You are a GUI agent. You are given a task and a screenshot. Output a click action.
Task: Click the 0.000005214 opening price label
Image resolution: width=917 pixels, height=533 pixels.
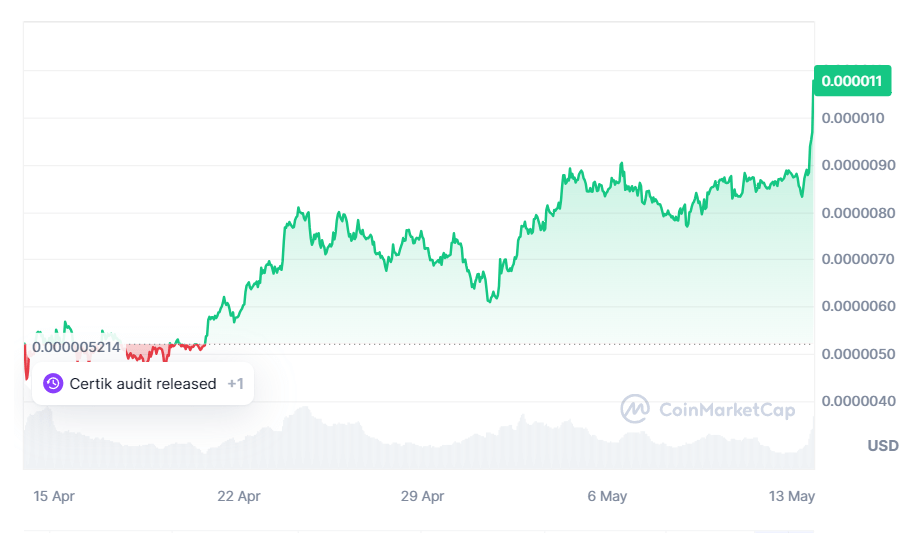click(76, 348)
